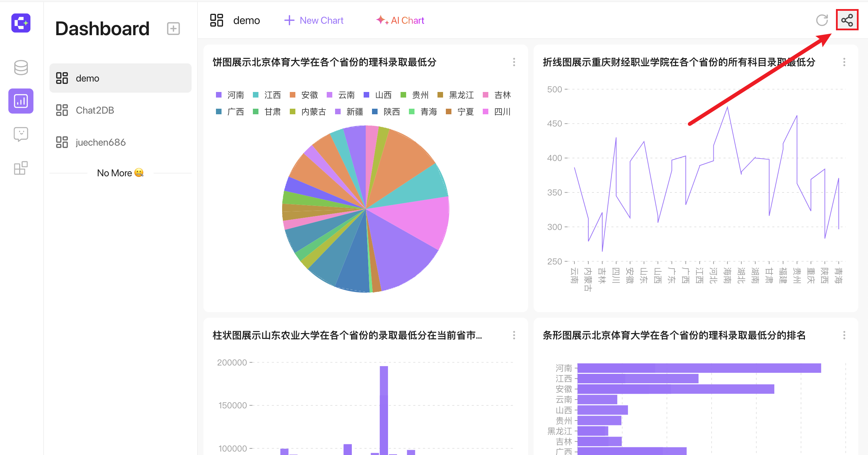The height and width of the screenshot is (455, 868).
Task: Toggle 四川 legend entry in pie chart
Action: click(497, 111)
